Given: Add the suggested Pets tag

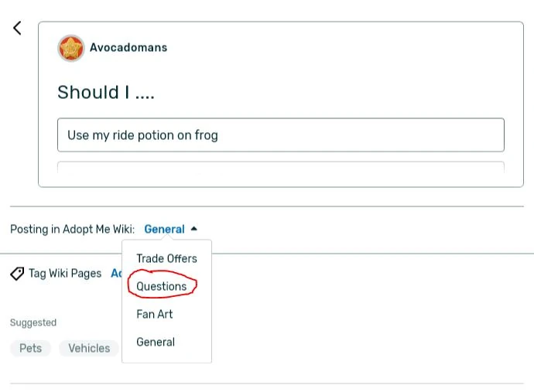Looking at the screenshot, I should (x=31, y=348).
